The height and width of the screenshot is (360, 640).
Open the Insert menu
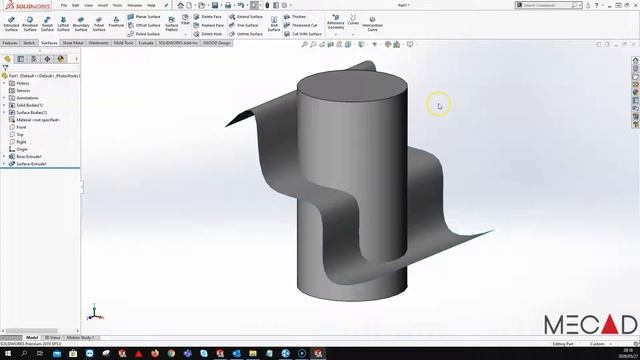(103, 5)
